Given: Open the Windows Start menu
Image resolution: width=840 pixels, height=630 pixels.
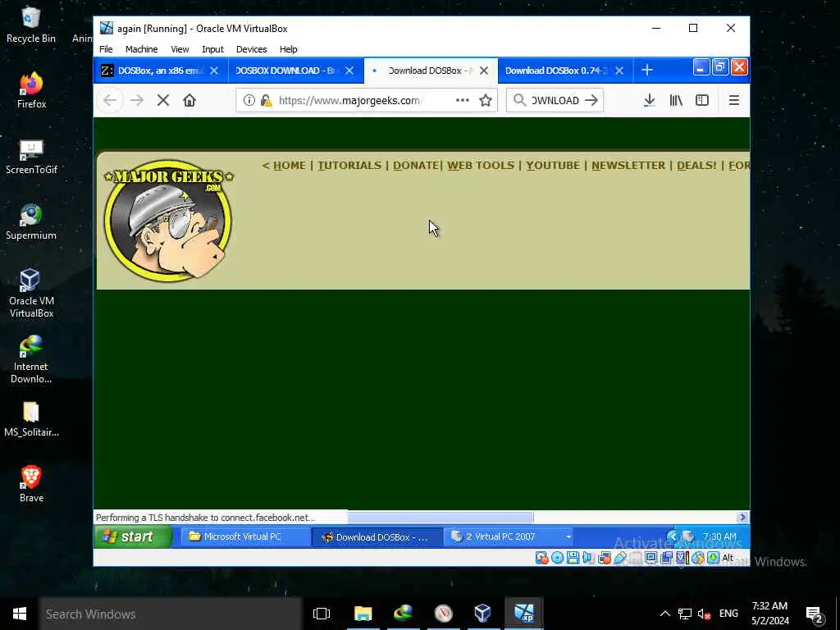Looking at the screenshot, I should (20, 614).
